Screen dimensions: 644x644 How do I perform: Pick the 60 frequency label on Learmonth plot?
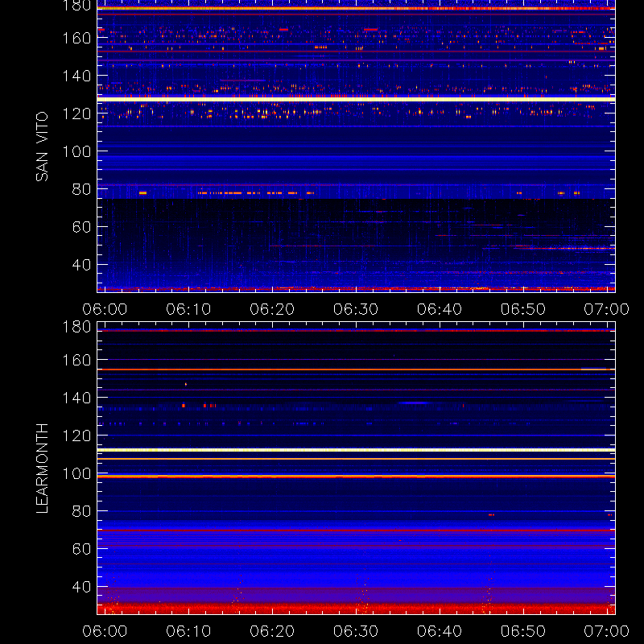point(81,549)
